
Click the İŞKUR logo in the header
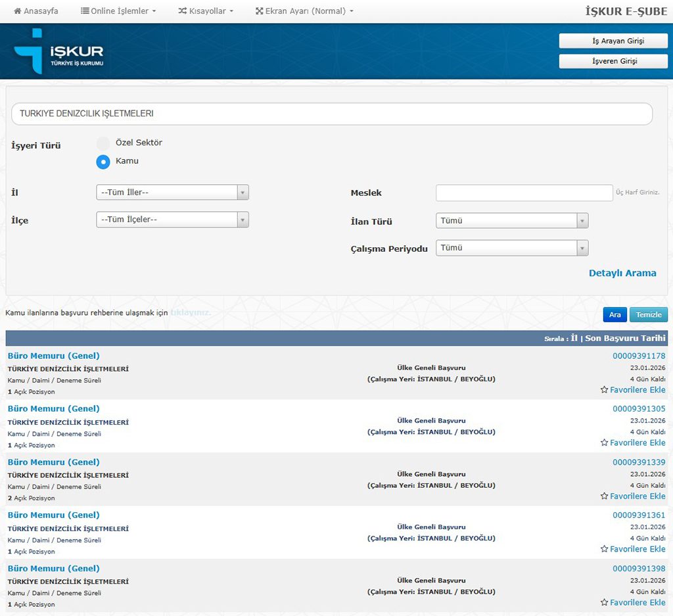58,51
